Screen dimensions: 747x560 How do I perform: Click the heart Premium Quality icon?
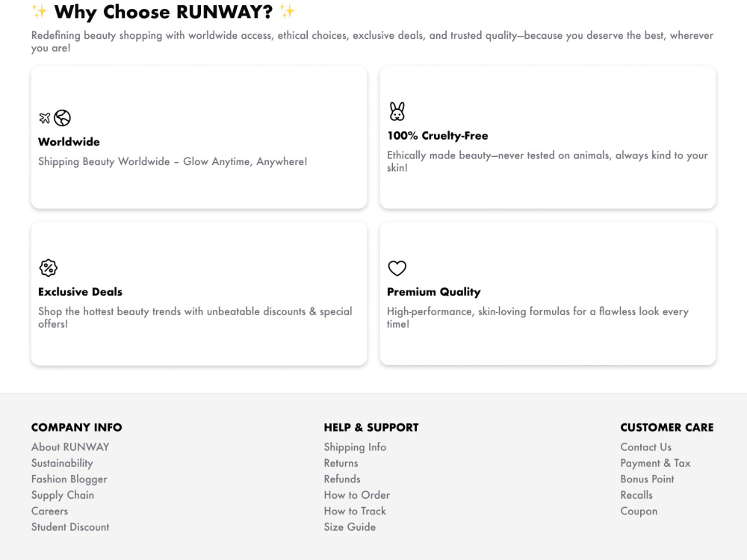397,268
